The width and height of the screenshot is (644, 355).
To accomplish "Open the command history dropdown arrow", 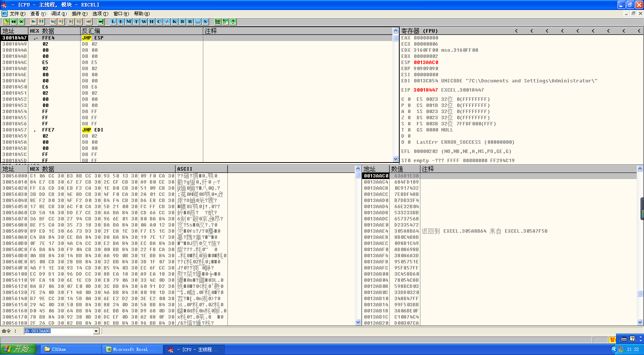I will 96,331.
